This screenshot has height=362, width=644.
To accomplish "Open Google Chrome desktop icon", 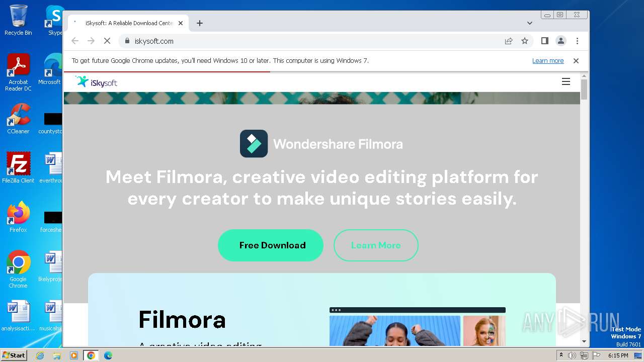I will 18,269.
